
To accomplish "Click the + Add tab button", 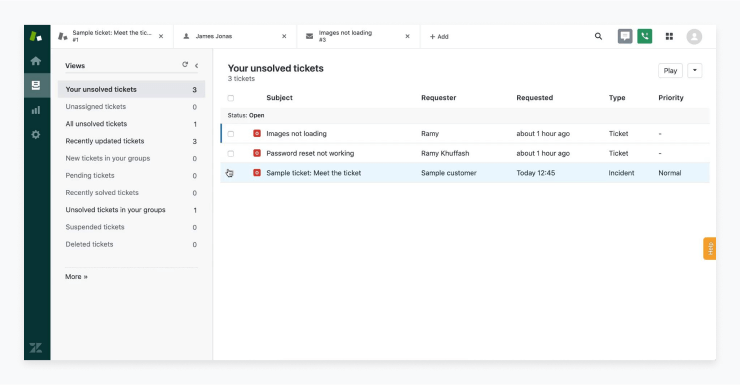I will pos(439,36).
